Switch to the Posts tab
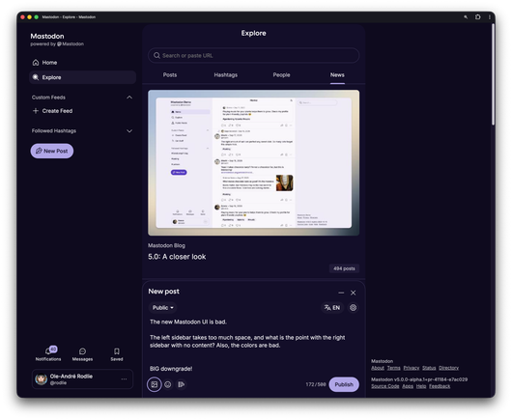Screen dimensions: 512x420 pyautogui.click(x=170, y=74)
